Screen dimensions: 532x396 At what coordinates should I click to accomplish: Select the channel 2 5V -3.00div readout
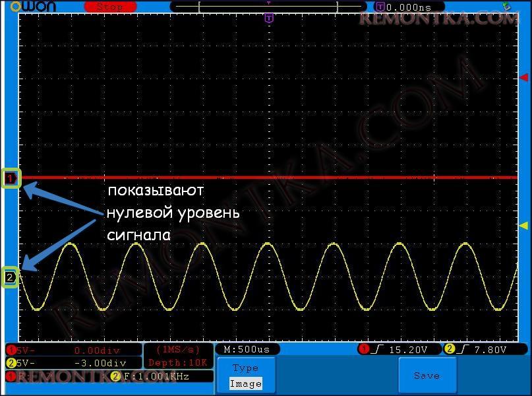point(73,363)
